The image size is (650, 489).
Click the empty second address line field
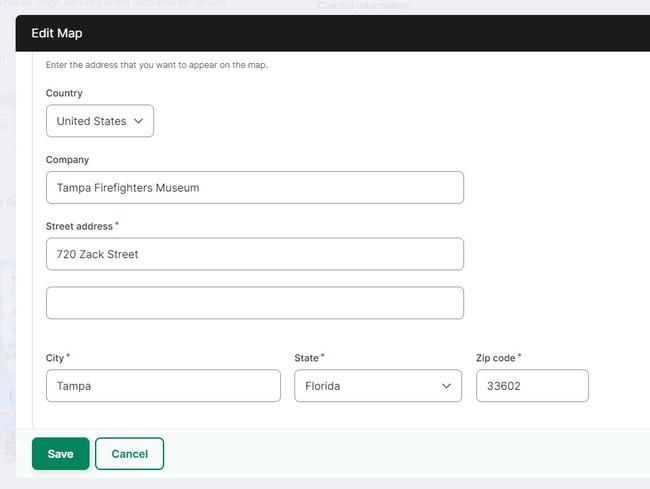pyautogui.click(x=254, y=303)
